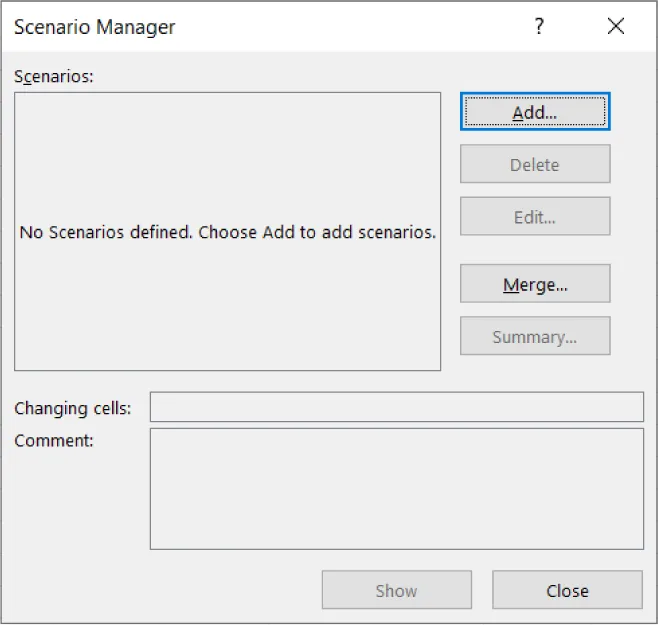Start a new scenario via Add...

point(534,112)
